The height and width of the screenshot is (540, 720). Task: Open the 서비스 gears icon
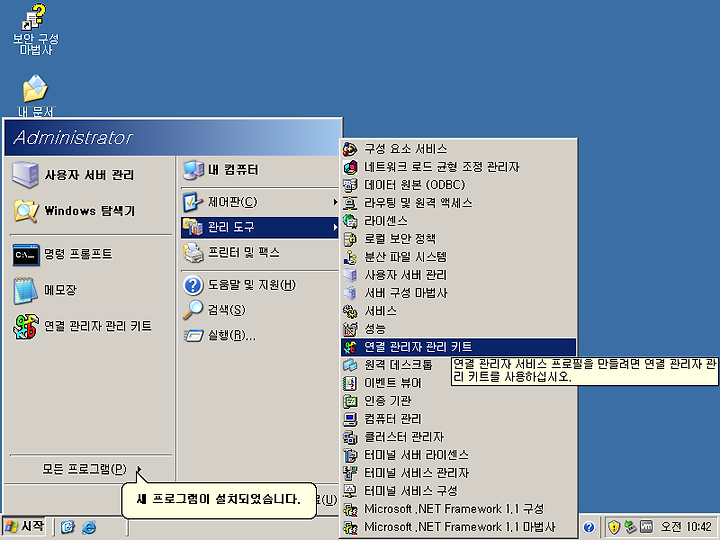(350, 311)
